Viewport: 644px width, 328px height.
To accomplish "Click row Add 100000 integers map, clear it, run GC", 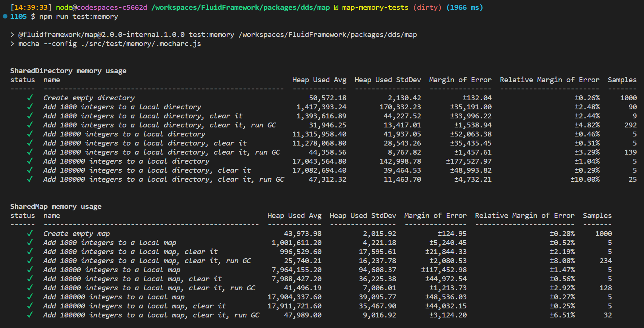I will (311, 315).
